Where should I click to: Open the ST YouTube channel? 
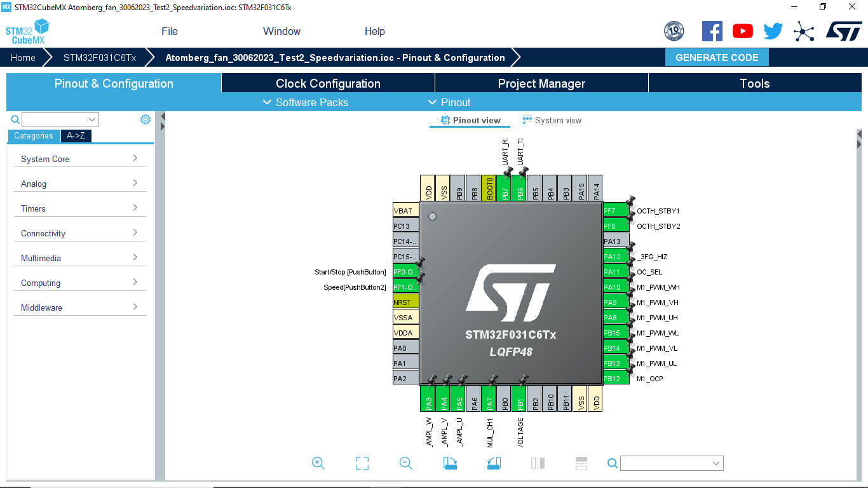742,30
